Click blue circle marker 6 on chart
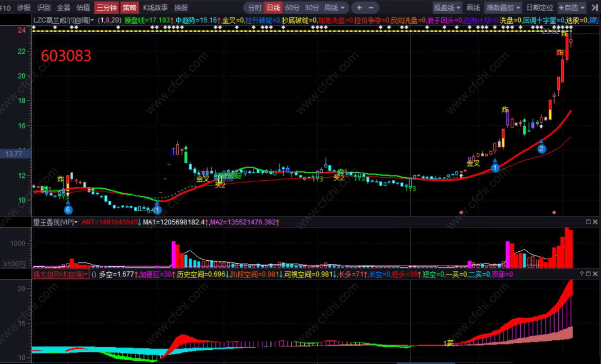 tap(68, 210)
